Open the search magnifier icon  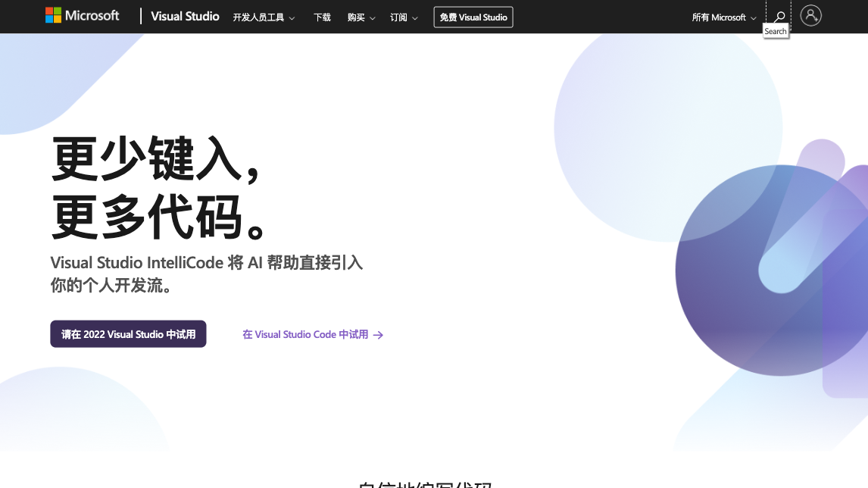pyautogui.click(x=779, y=17)
